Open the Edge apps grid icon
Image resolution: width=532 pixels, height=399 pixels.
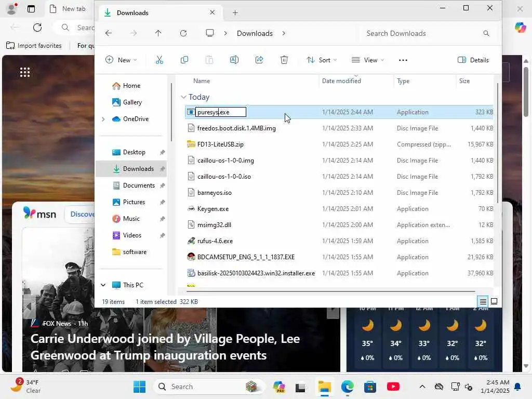(25, 72)
